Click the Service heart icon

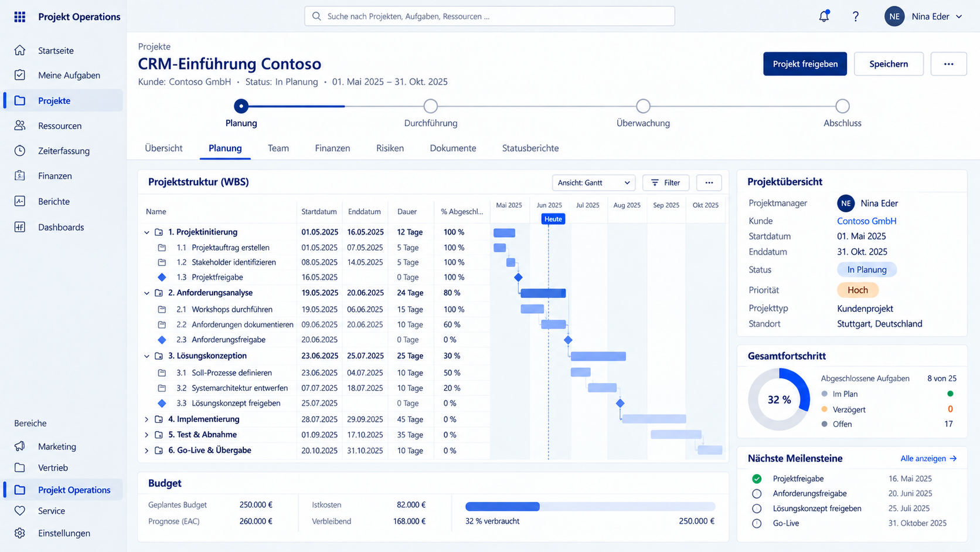[20, 511]
